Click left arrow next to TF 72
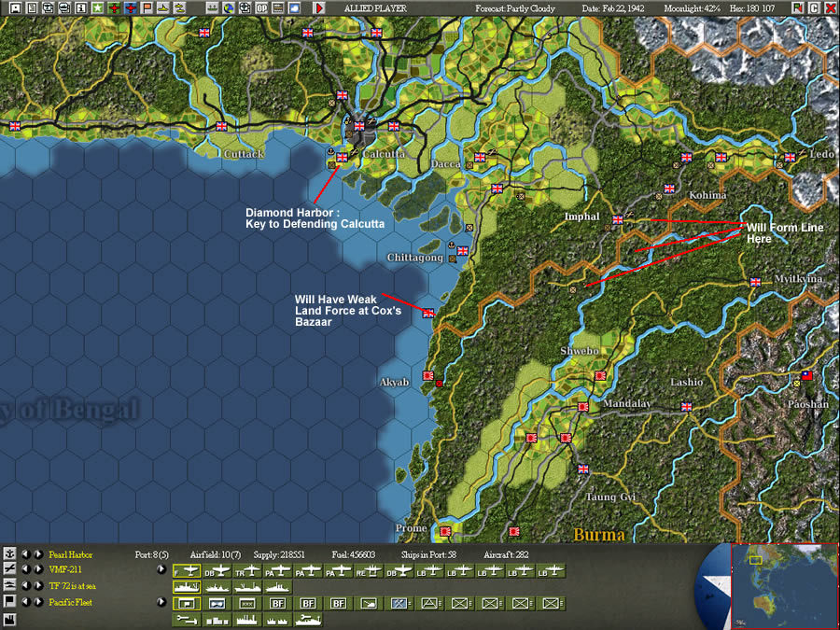This screenshot has width=840, height=630. click(x=26, y=585)
